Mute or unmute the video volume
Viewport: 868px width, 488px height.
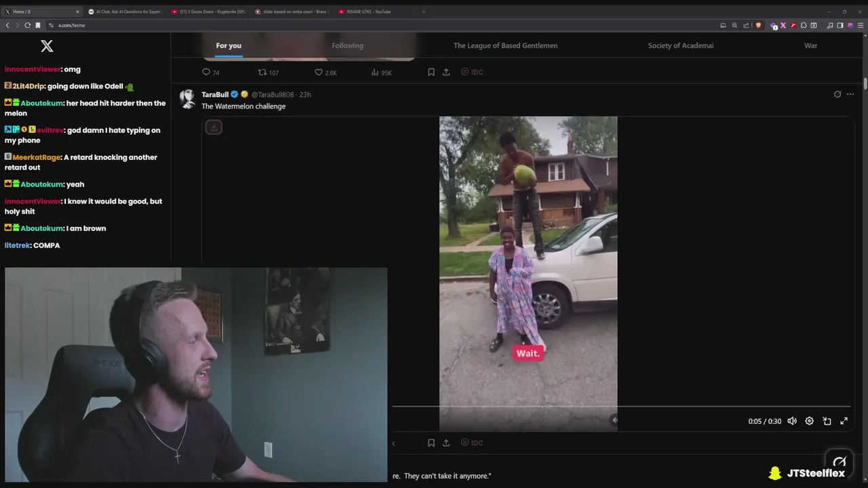coord(791,421)
